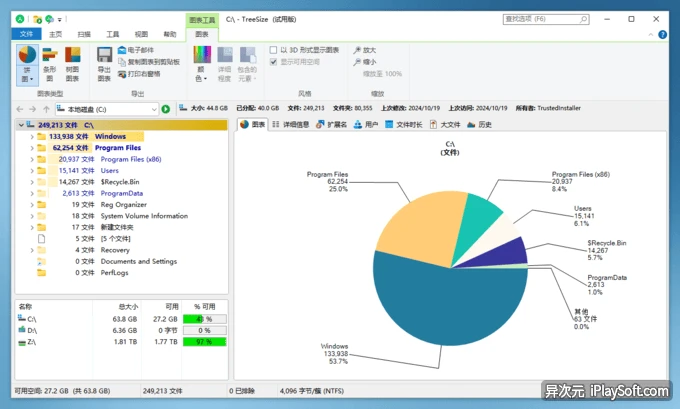The image size is (680, 409).
Task: Select the Documents and Settings row
Action: pos(121,261)
